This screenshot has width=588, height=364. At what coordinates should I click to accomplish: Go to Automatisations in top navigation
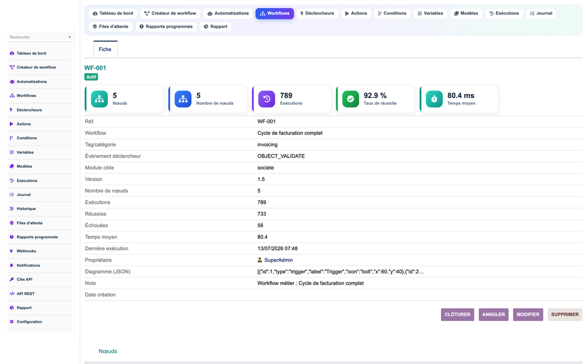click(x=228, y=13)
